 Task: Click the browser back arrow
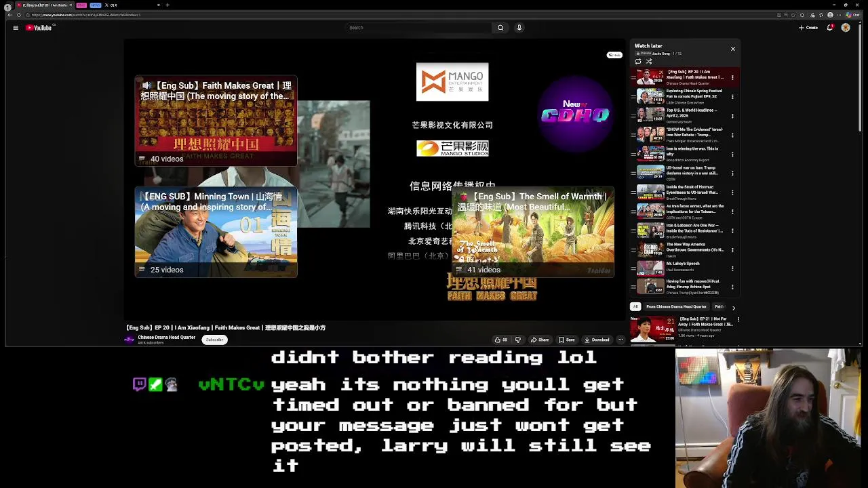point(9,15)
